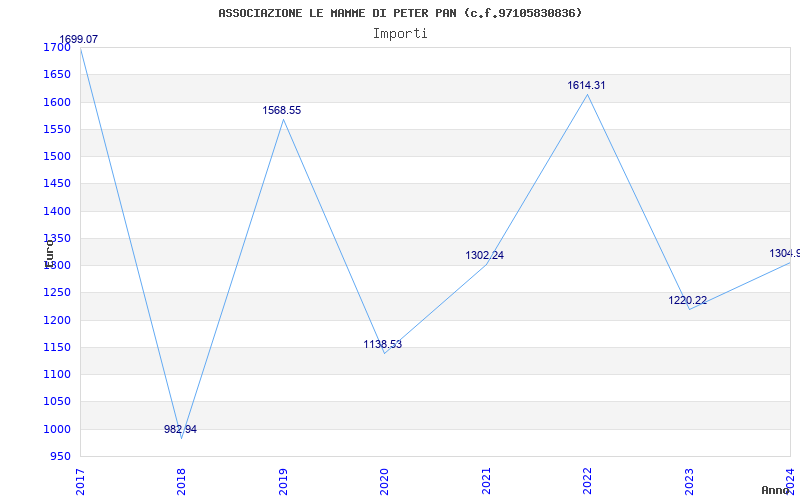The width and height of the screenshot is (800, 500).
Task: Click the 1600 y-axis tick label
Action: 57,102
